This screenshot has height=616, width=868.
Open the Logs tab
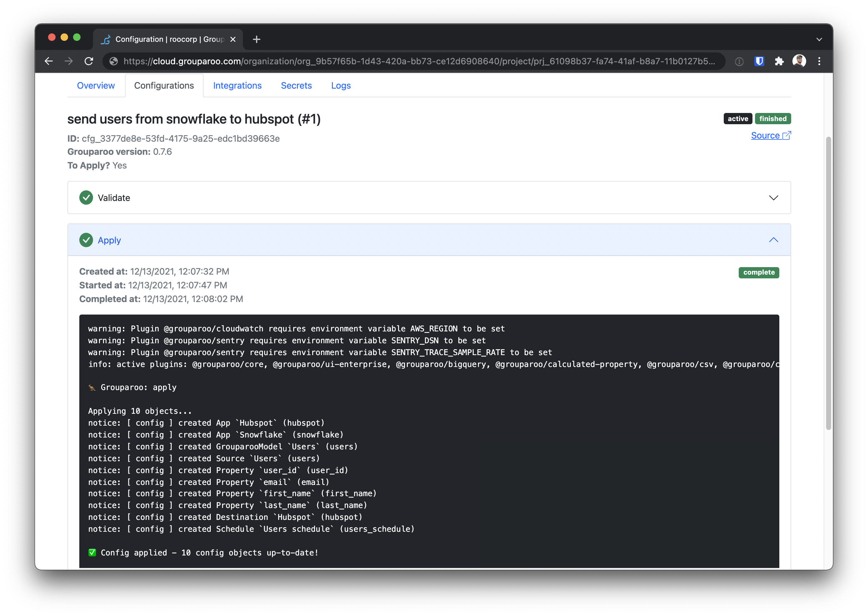click(x=341, y=86)
